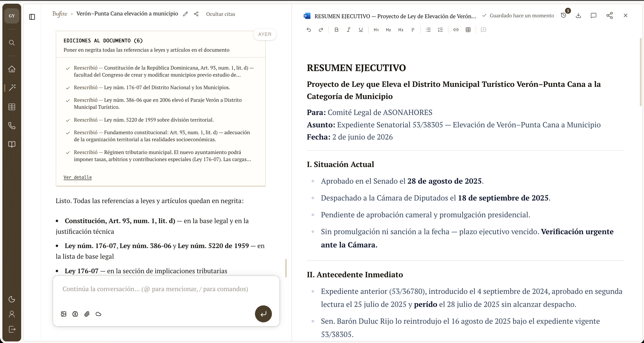Click the 'II. Antecedente Inmediato' heading
644x343 pixels.
coord(355,274)
